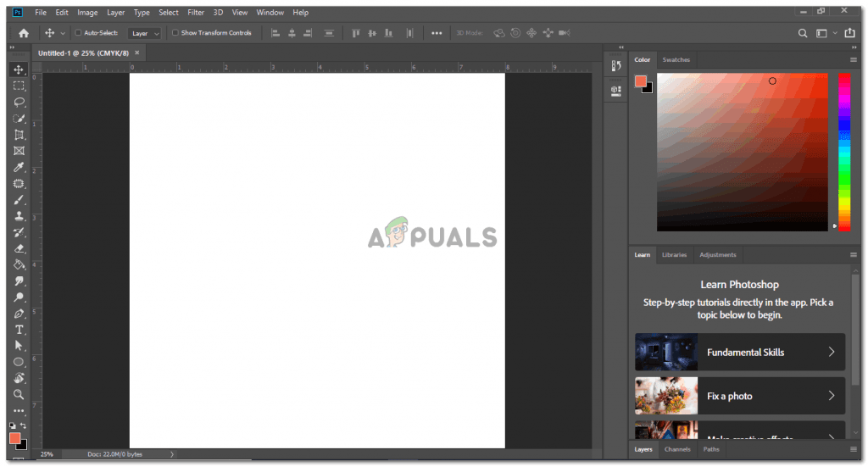
Task: Enable the Auto-Select checkbox
Action: tap(78, 33)
